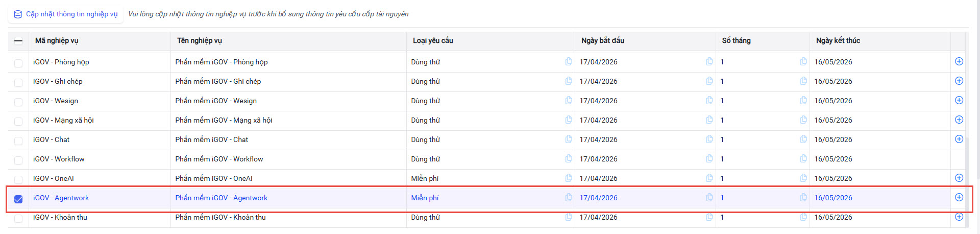This screenshot has height=234, width=980.
Task: Click end date 16/05/2026 in Agentwork row
Action: click(x=834, y=198)
